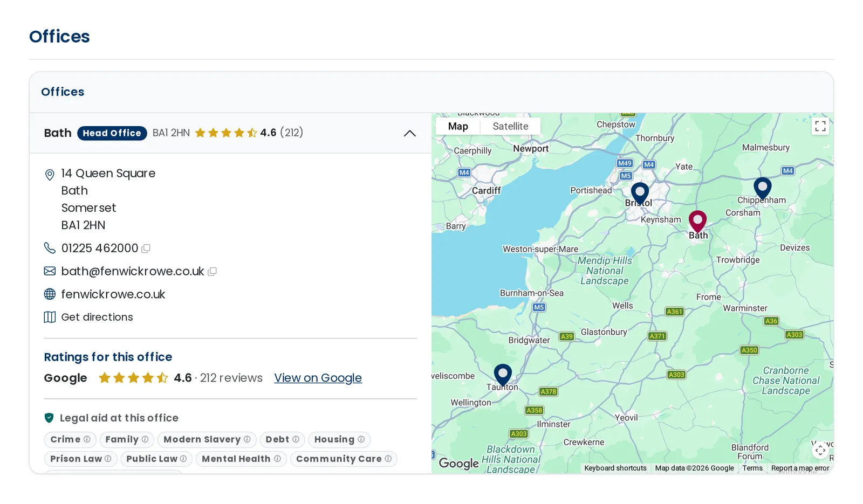Click Report a map error
863x504 pixels.
[800, 468]
